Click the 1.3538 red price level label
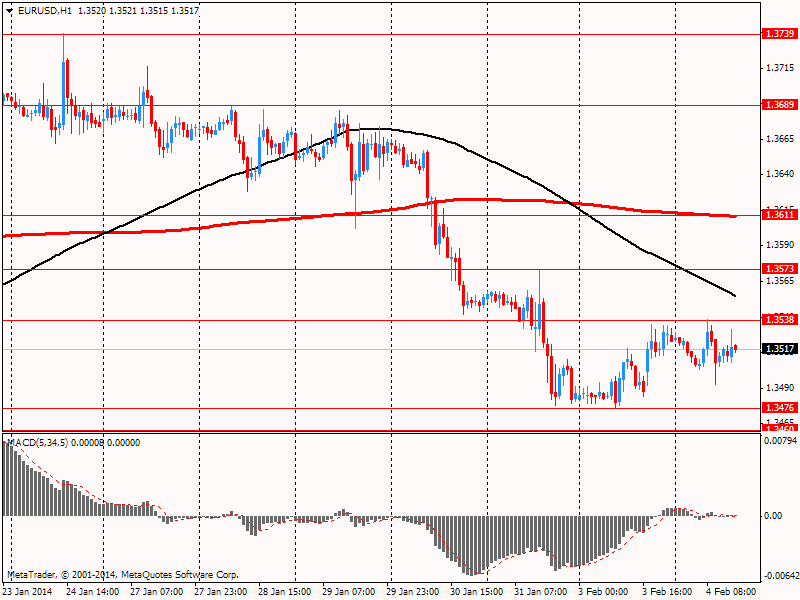 pyautogui.click(x=780, y=319)
